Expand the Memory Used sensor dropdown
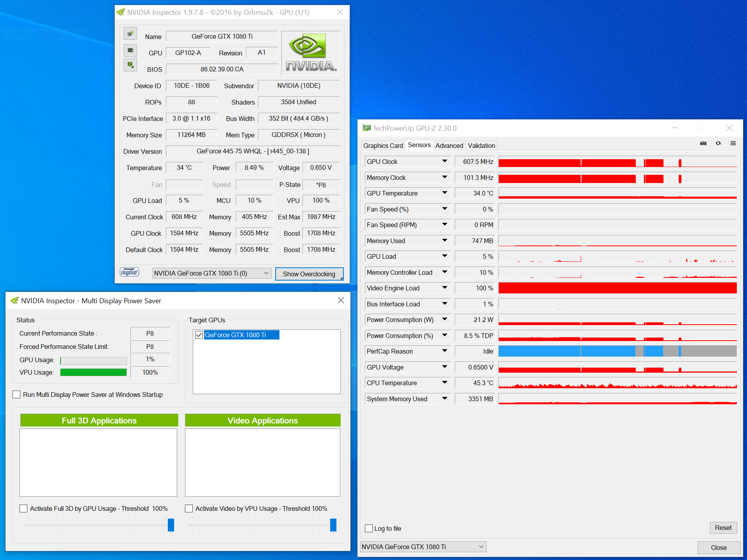747x560 pixels. pos(445,240)
